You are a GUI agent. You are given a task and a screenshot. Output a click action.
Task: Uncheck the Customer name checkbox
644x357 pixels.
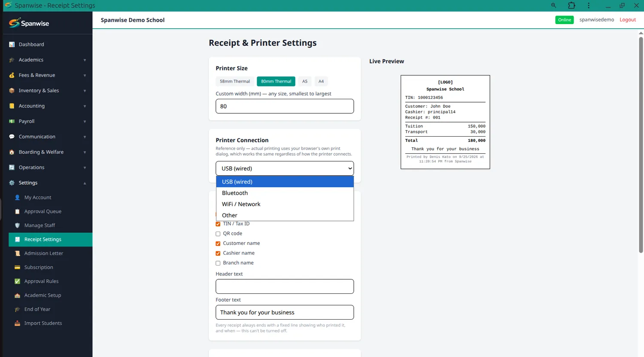tap(218, 244)
